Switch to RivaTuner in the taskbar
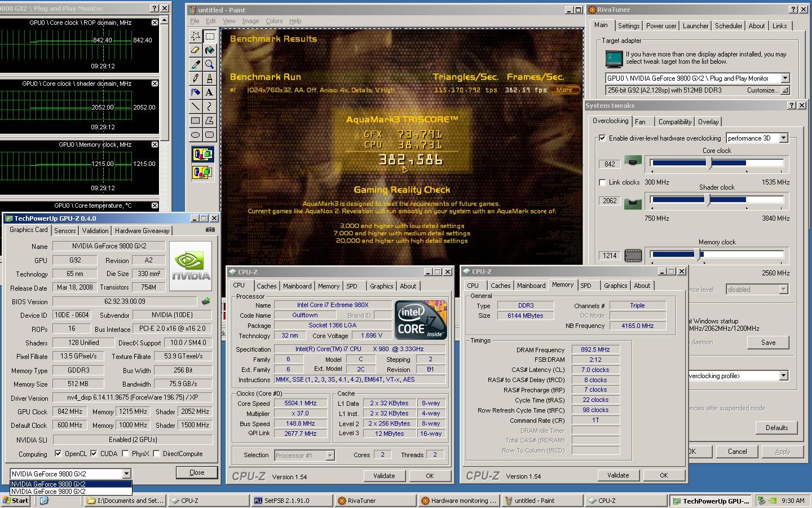This screenshot has width=812, height=508. pos(375,500)
